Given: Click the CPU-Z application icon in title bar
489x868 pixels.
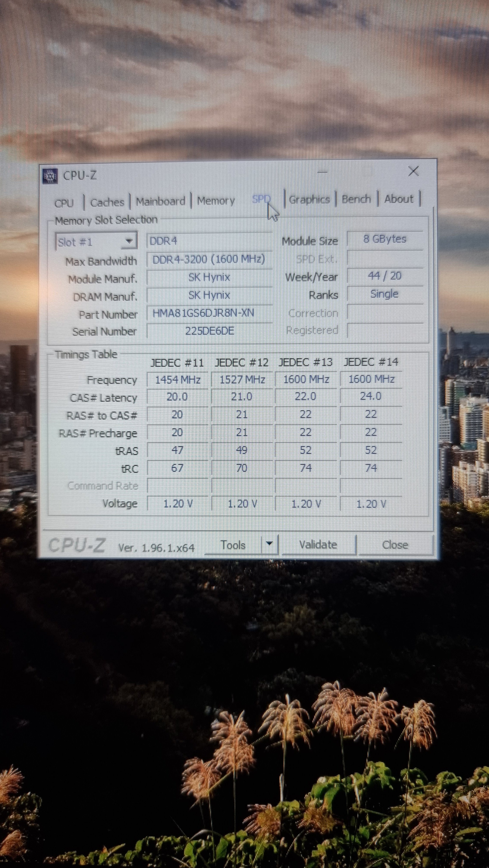Looking at the screenshot, I should coord(50,176).
